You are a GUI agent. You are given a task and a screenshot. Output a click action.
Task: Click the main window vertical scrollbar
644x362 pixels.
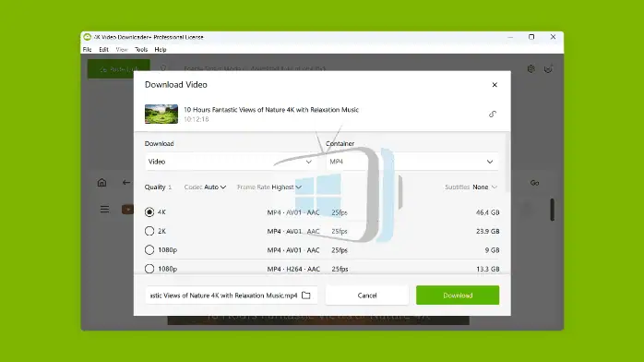tap(553, 210)
